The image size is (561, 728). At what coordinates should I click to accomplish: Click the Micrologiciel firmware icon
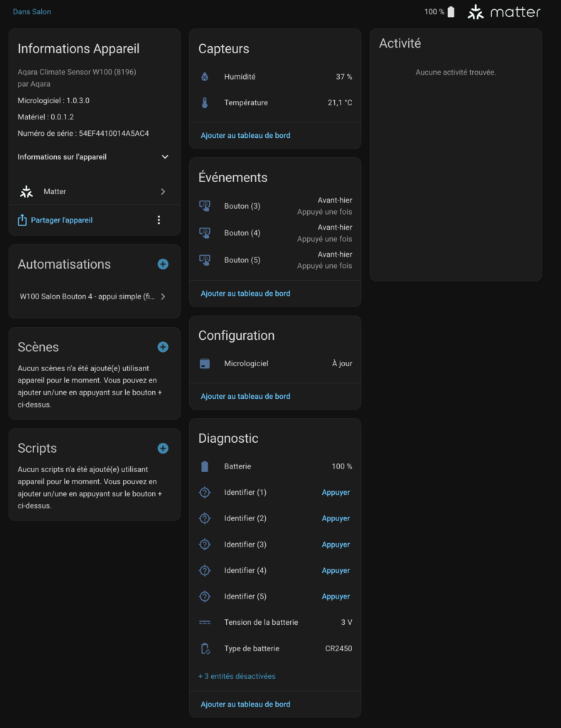tap(204, 363)
